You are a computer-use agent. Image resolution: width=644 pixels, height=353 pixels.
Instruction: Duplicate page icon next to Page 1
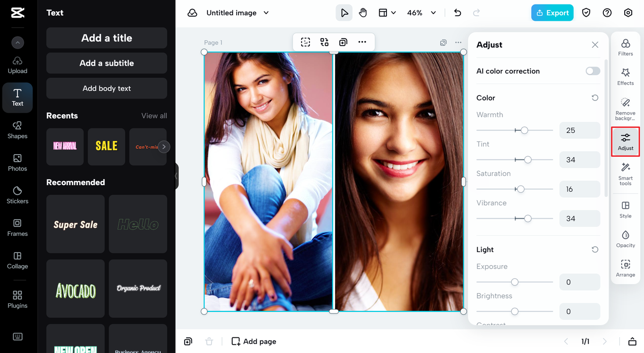pos(443,43)
